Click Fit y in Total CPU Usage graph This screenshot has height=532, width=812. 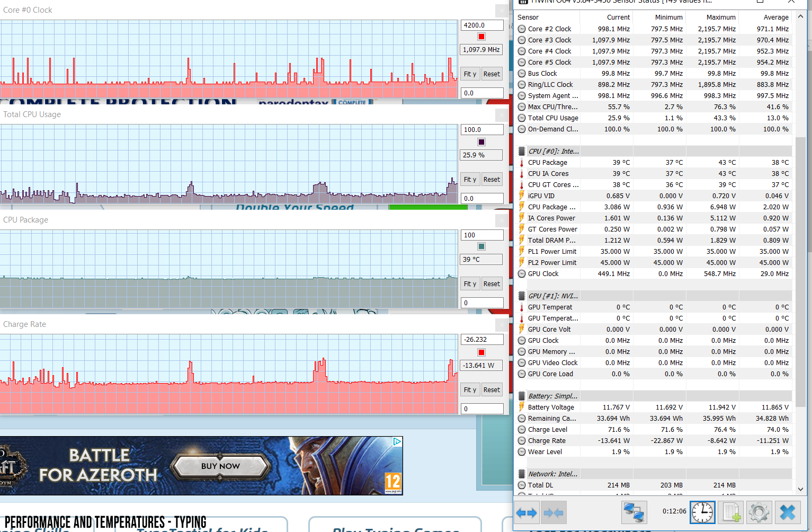tap(470, 180)
